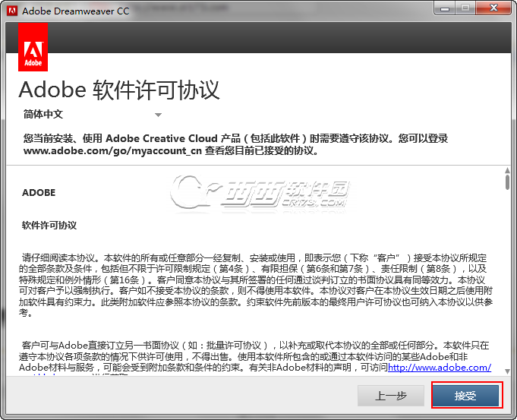Minimize the Adobe Dreamweaver CC window
Viewport: 517px width, 420px height.
pyautogui.click(x=445, y=8)
